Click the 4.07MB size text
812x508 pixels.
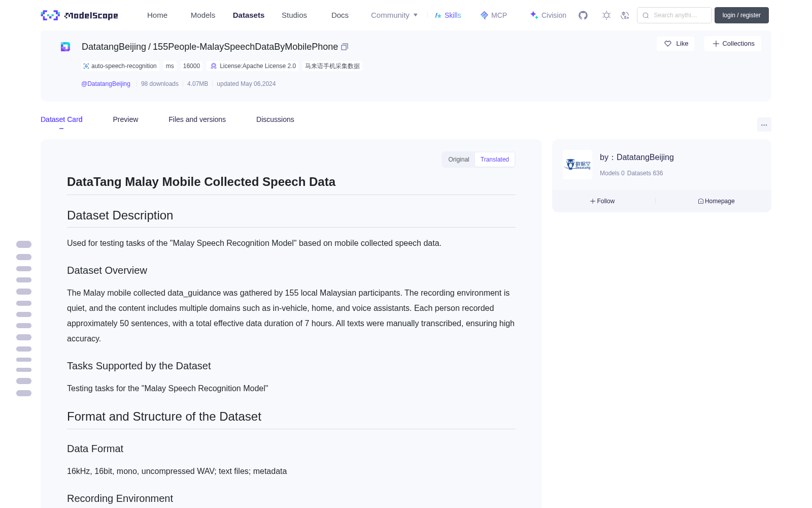pyautogui.click(x=197, y=84)
